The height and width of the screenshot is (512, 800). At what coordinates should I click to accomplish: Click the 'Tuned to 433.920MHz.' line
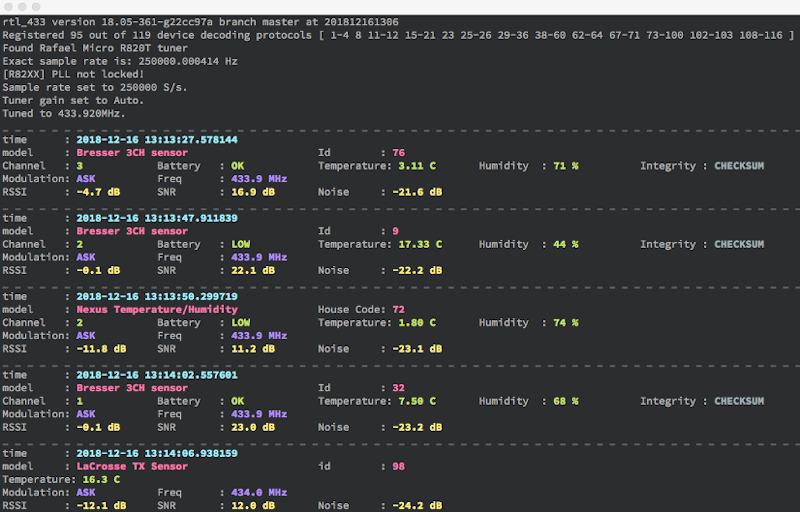click(x=67, y=113)
